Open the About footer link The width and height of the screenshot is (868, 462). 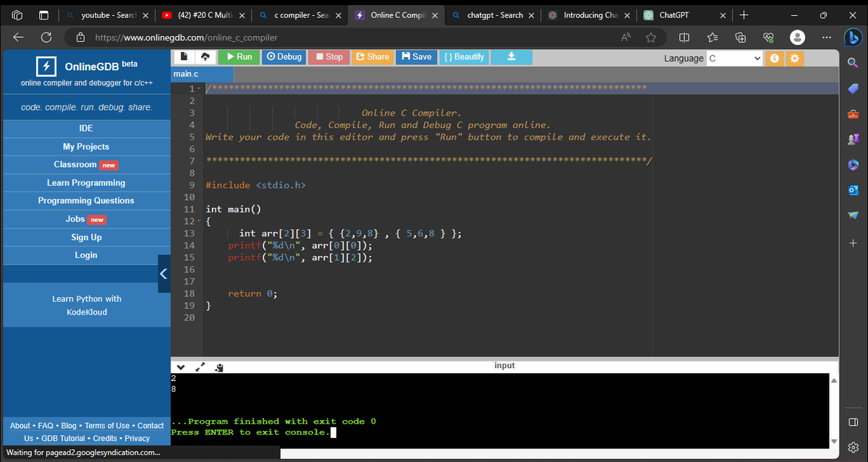(20, 426)
